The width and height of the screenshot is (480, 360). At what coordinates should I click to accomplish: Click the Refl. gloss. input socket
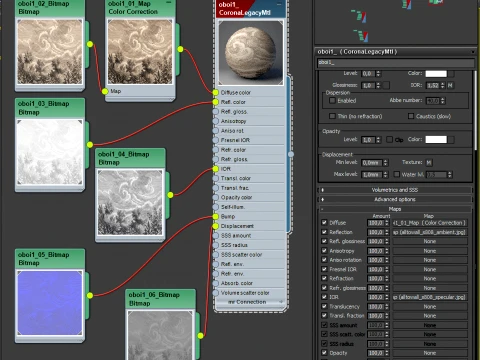coord(216,112)
